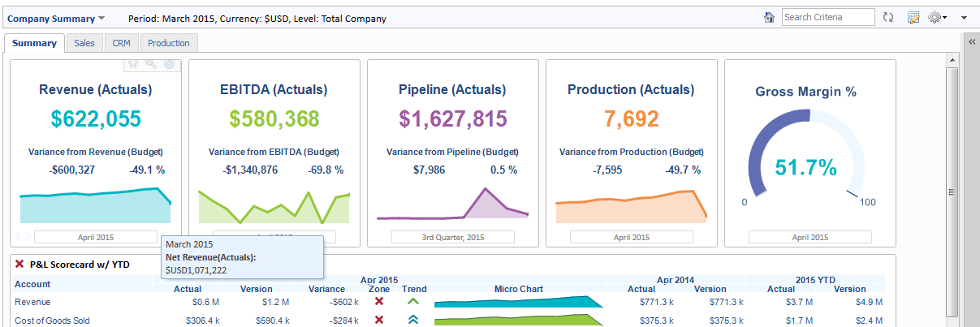Click the Production orange sparkline chart
The height and width of the screenshot is (327, 980).
pos(631,207)
